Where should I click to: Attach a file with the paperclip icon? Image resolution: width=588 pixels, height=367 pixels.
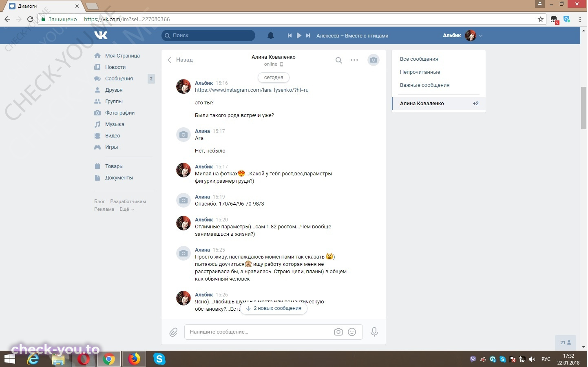tap(173, 332)
